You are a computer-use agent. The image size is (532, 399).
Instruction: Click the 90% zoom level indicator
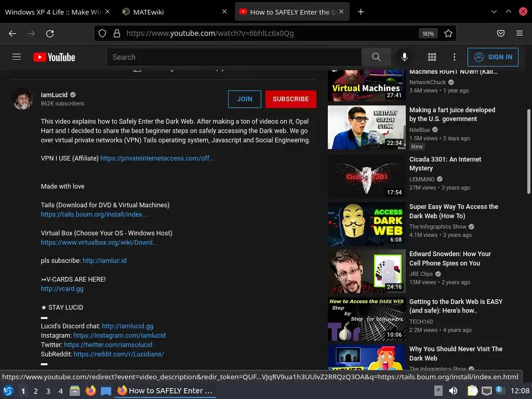428,34
